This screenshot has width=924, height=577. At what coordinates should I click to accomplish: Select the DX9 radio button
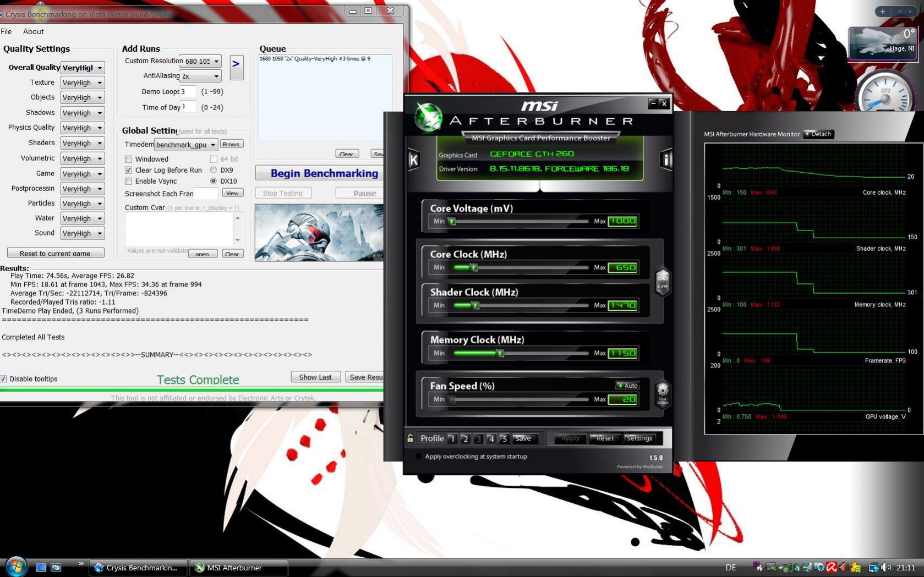click(214, 170)
